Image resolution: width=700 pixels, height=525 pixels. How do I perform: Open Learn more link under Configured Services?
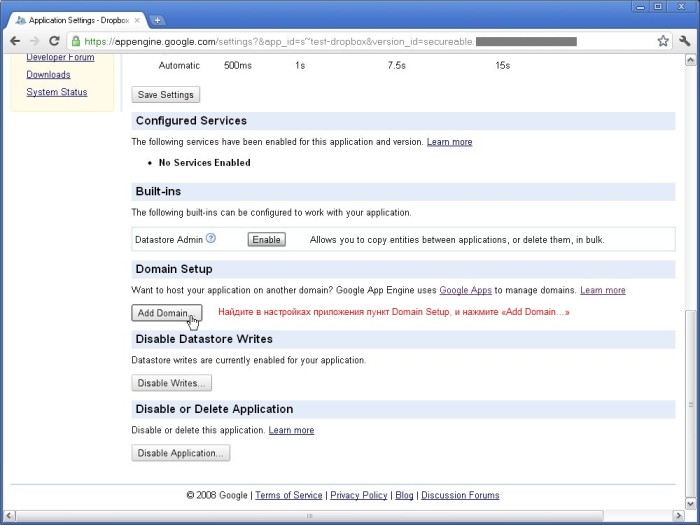450,142
